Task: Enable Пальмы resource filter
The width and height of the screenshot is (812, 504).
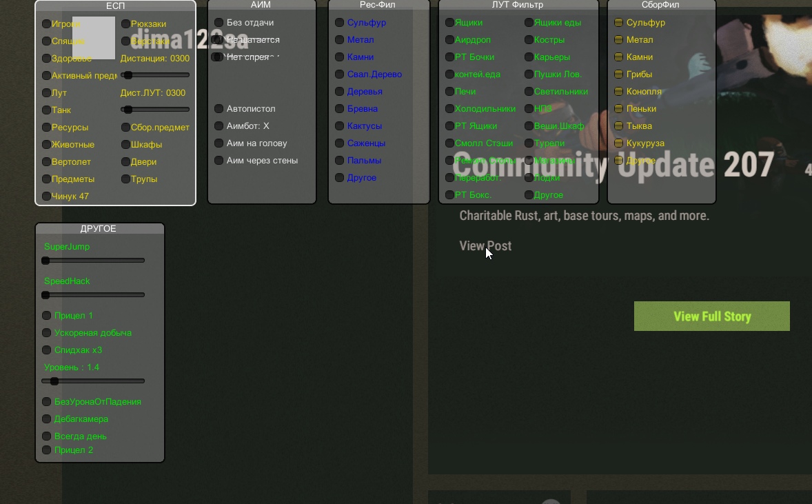Action: pos(339,161)
